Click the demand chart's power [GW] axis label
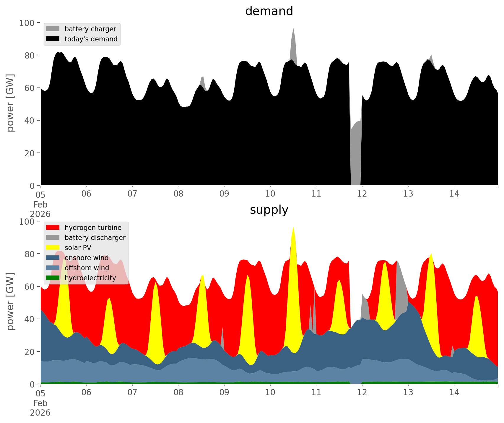 pyautogui.click(x=10, y=103)
